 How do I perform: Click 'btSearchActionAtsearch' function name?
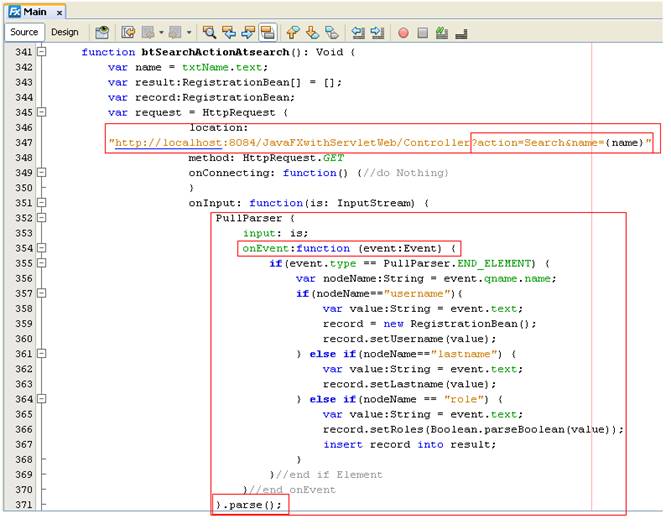(215, 52)
